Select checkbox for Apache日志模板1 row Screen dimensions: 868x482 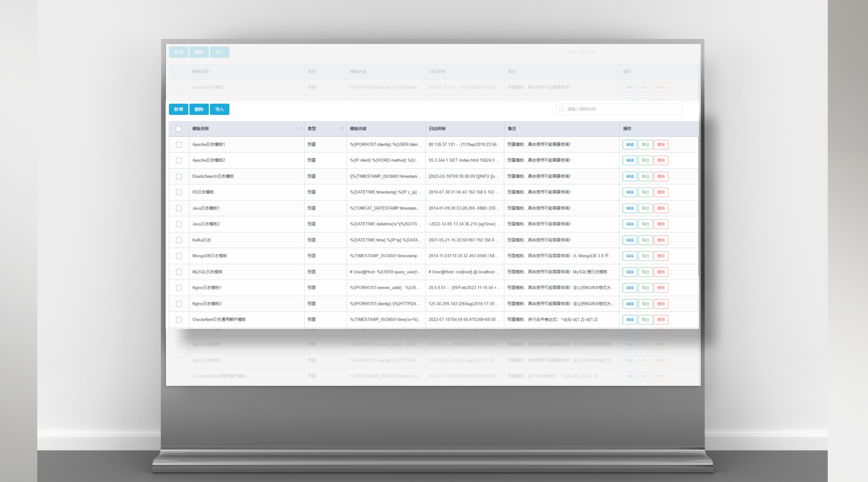[179, 145]
